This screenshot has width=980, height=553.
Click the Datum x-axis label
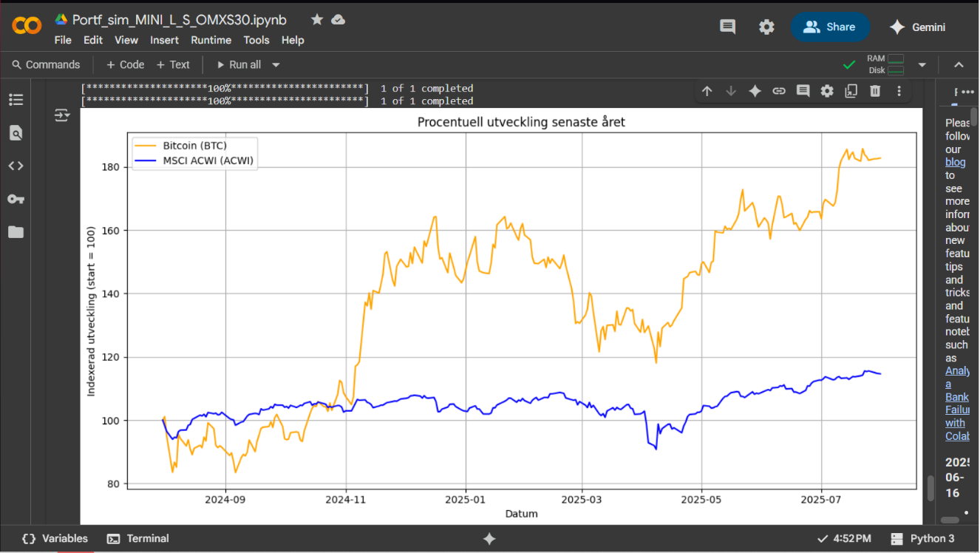click(521, 513)
